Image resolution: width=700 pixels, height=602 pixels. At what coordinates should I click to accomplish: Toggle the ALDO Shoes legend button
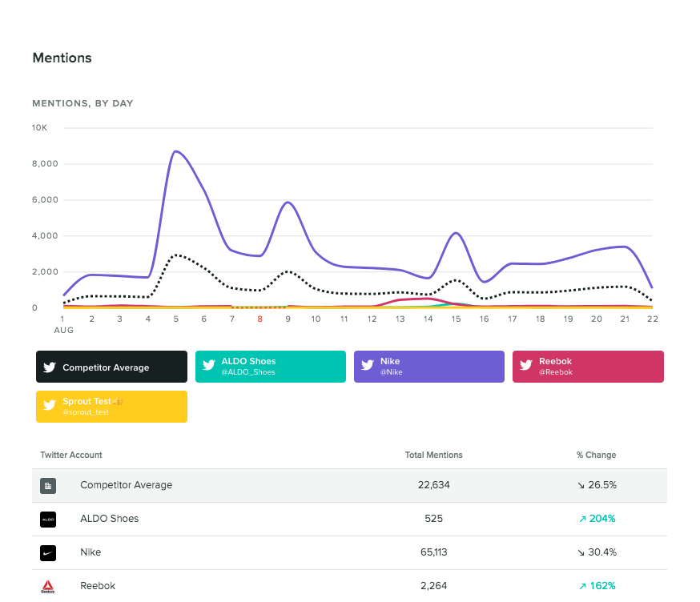tap(271, 367)
